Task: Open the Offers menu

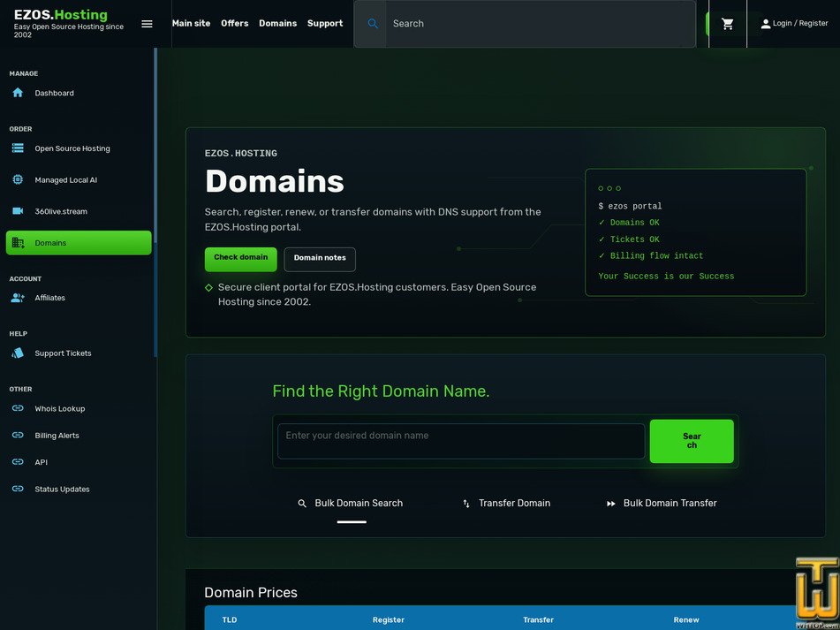Action: pos(235,24)
